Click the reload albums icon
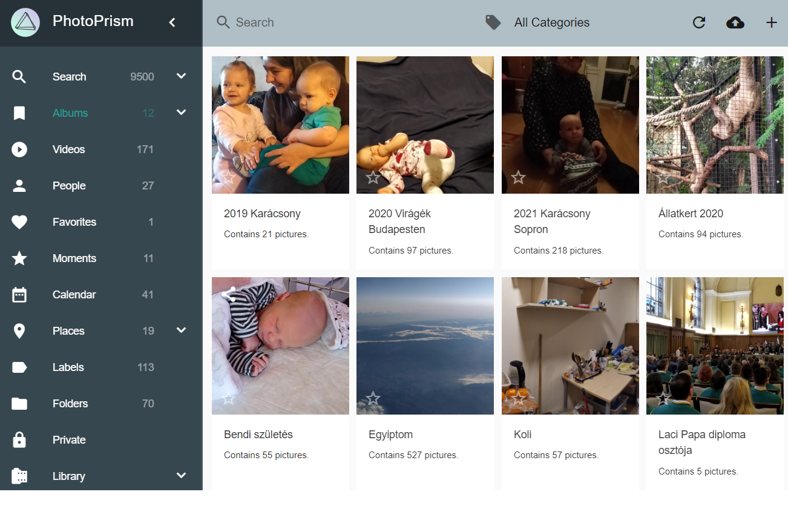This screenshot has width=788, height=532. 699,22
